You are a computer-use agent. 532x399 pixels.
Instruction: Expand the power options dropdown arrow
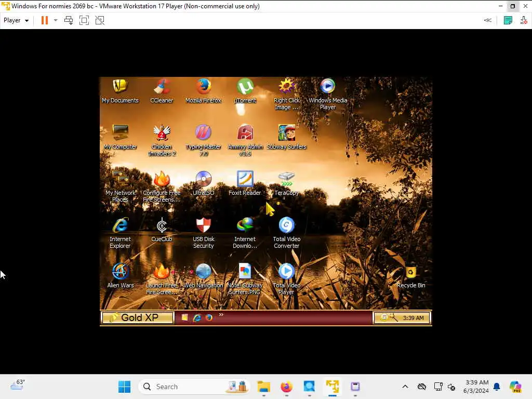(x=56, y=20)
